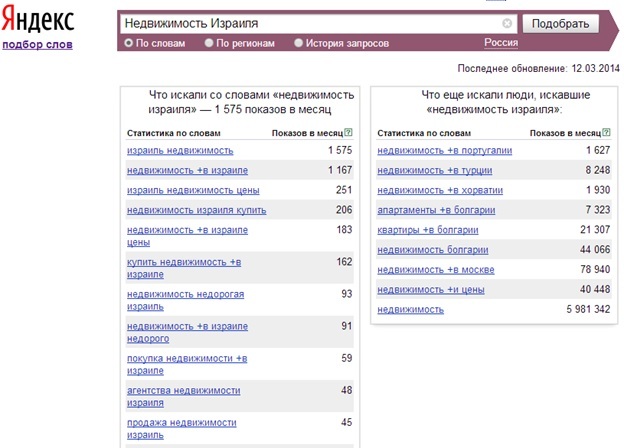
Task: Click the Подобрать button
Action: (x=560, y=23)
